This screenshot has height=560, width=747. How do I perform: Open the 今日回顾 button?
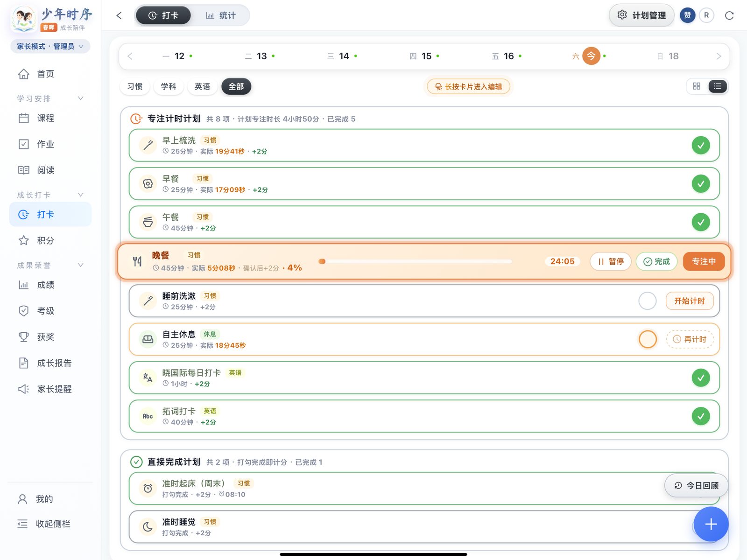[x=696, y=486]
